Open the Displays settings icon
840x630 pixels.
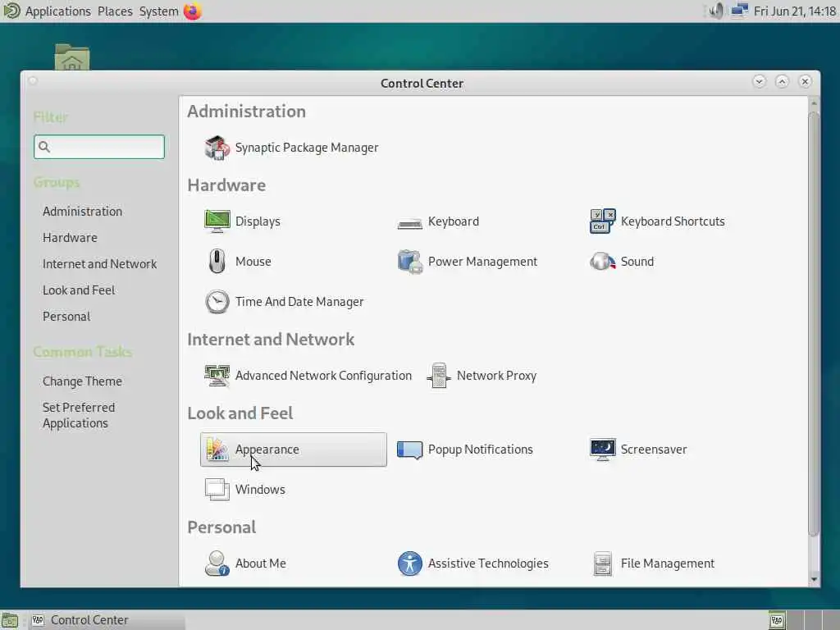point(217,221)
